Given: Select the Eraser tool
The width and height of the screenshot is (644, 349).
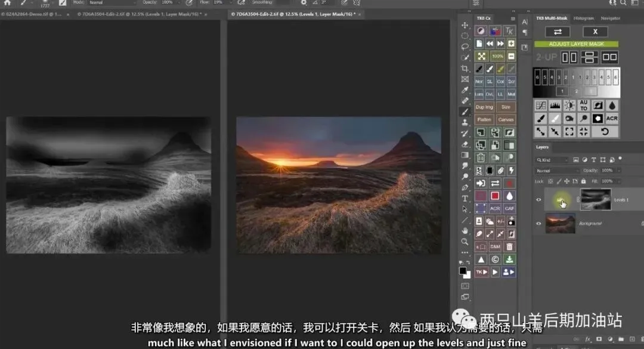Looking at the screenshot, I should tap(465, 144).
